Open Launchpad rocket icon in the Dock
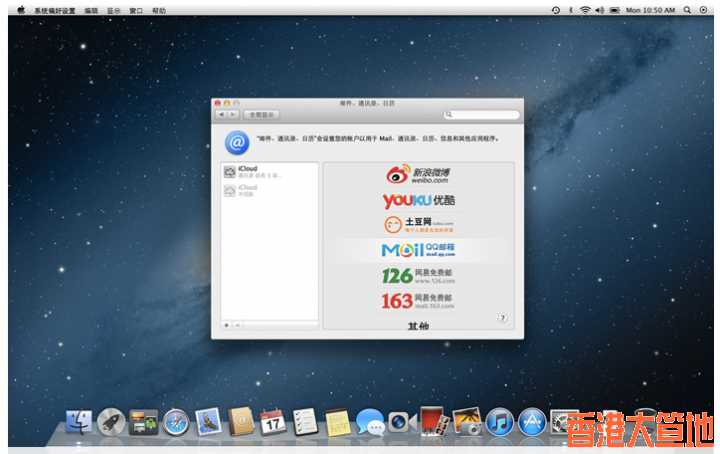Image resolution: width=720 pixels, height=454 pixels. (x=111, y=422)
